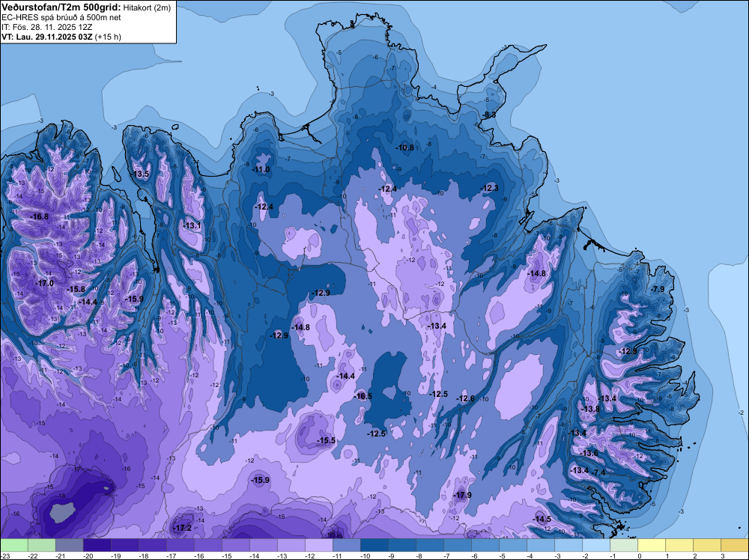Click the -13.6 temperature label
Screen dimensions: 749x560
pyautogui.click(x=589, y=454)
